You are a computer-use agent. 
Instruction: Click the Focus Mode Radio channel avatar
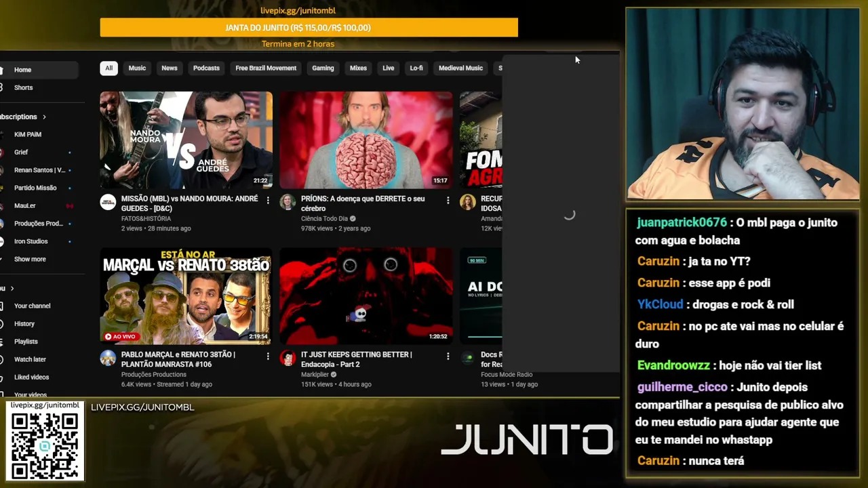pyautogui.click(x=467, y=358)
